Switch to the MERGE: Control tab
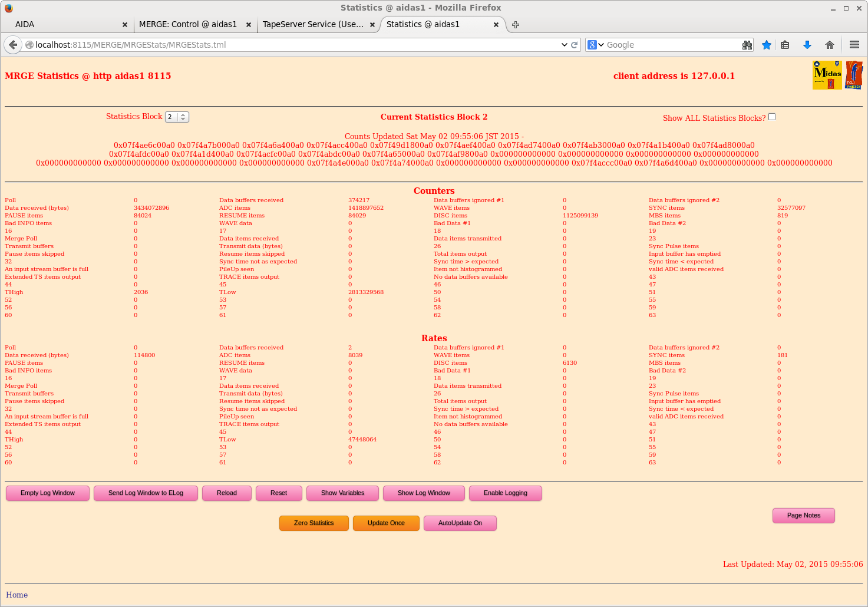Viewport: 868px width, 607px height. [188, 25]
